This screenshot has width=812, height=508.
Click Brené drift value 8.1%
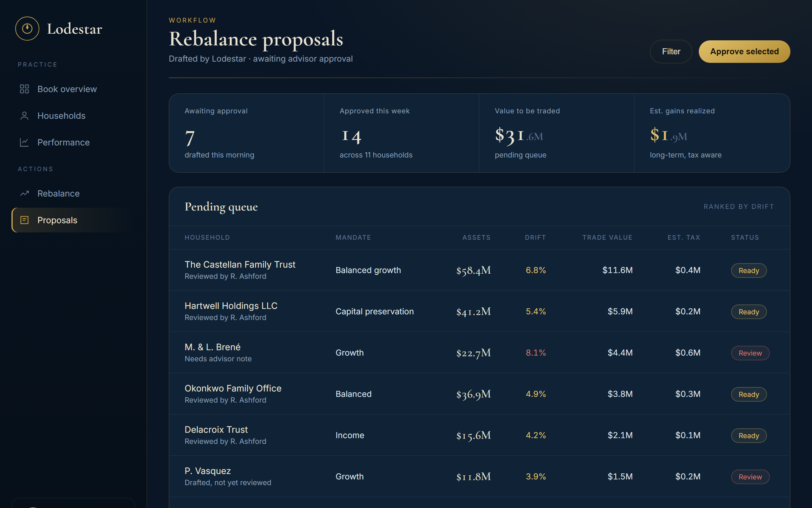pyautogui.click(x=536, y=353)
